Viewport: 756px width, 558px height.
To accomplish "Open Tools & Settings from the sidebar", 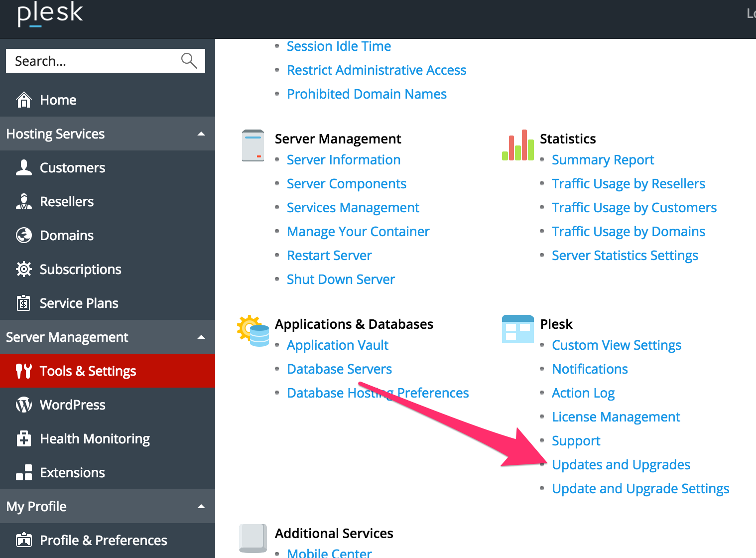I will point(88,371).
